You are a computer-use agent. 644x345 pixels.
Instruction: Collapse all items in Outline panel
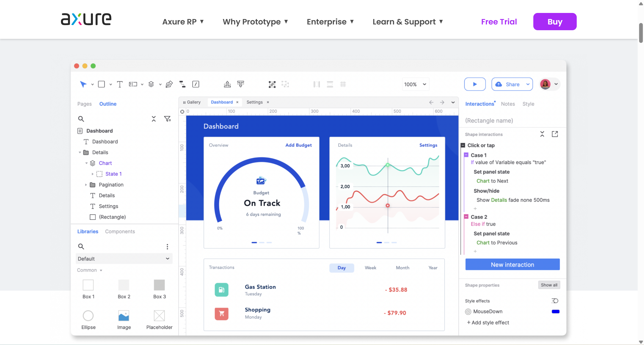tap(154, 119)
